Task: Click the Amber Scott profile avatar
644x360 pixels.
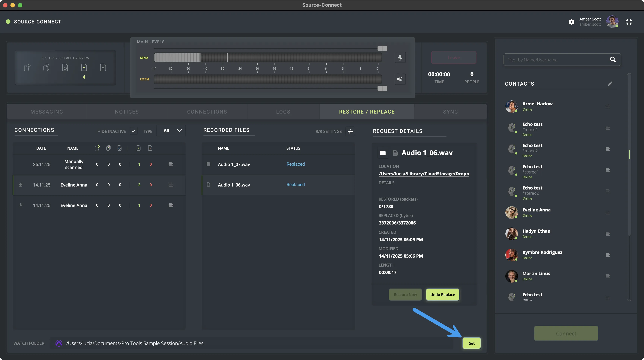Action: [x=612, y=22]
